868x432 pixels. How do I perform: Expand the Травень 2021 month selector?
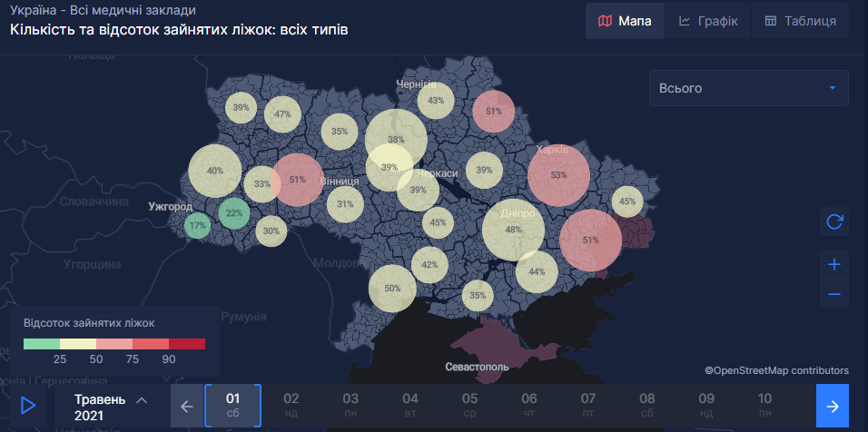[110, 407]
